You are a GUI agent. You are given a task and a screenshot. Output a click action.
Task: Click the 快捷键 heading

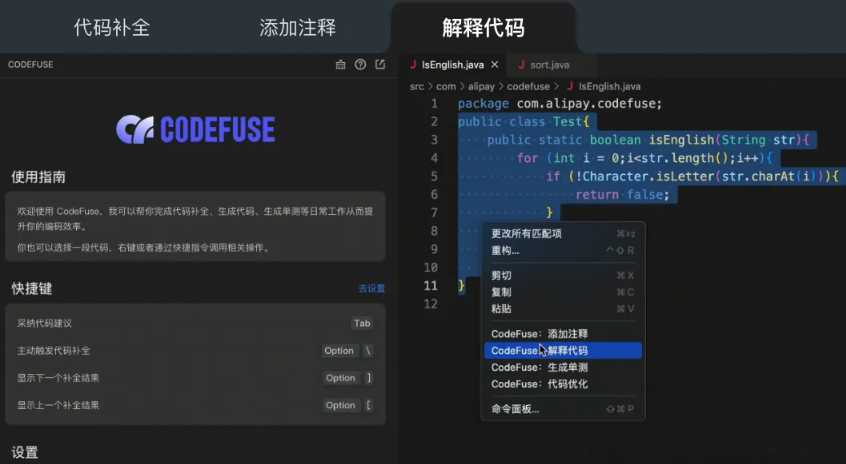pos(32,289)
